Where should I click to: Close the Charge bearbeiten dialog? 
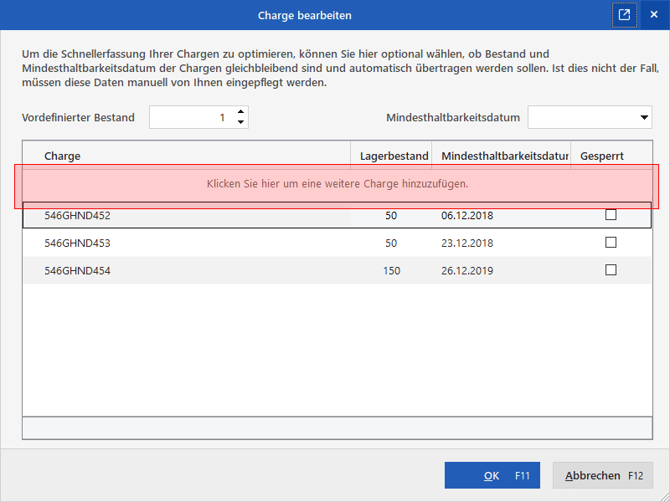pyautogui.click(x=654, y=15)
